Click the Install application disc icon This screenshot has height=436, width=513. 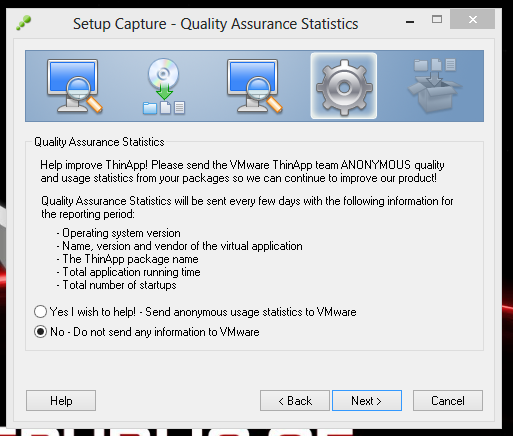tap(164, 86)
